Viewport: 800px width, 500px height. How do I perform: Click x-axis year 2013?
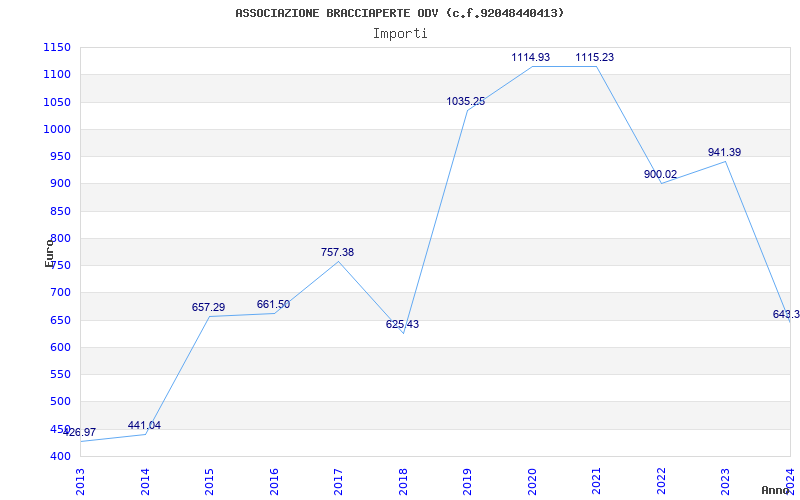point(81,482)
